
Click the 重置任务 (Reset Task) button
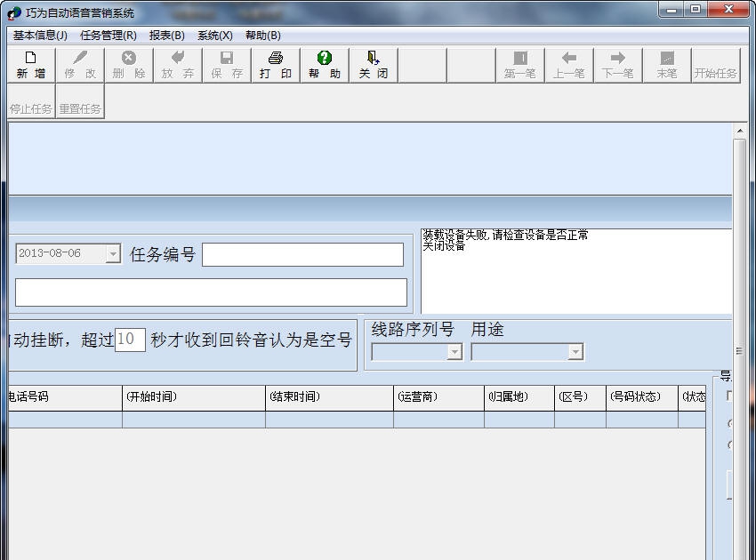[x=80, y=101]
